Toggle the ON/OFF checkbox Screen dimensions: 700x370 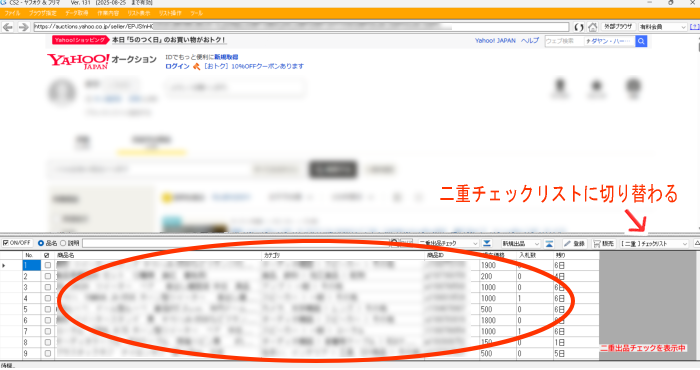6,243
